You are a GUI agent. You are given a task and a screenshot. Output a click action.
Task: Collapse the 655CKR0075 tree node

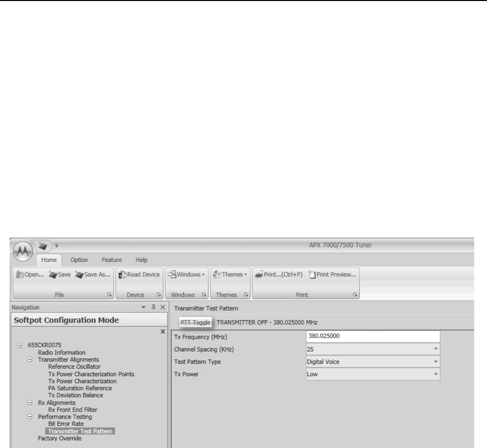pyautogui.click(x=20, y=345)
